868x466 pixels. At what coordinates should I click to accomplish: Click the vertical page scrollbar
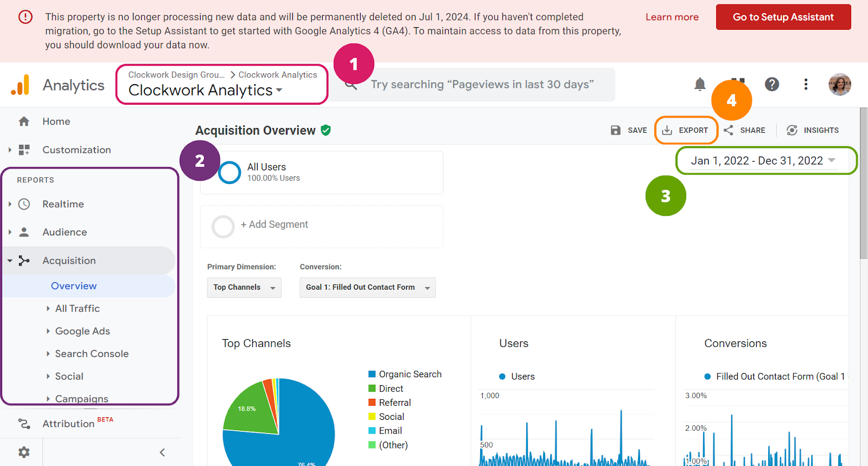click(864, 183)
